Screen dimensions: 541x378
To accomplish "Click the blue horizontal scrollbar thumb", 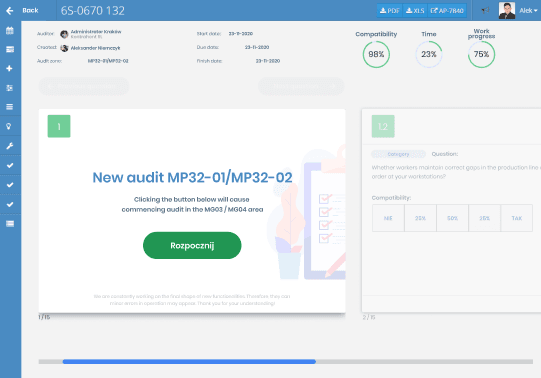I will (189, 361).
